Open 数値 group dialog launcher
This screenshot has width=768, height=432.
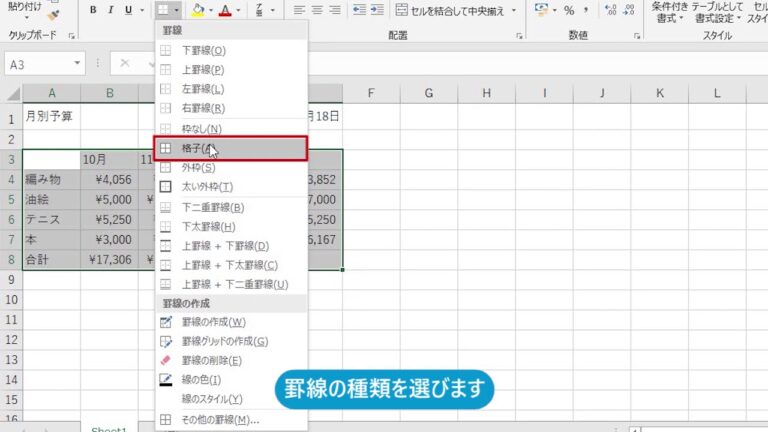[637, 36]
